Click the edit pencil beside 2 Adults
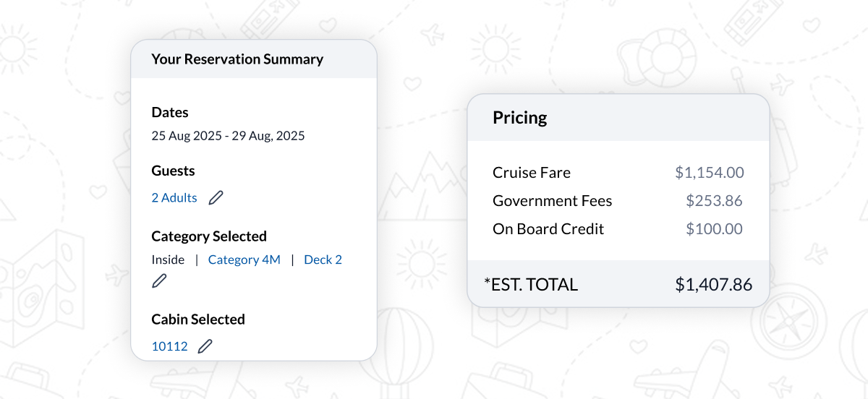 coord(216,198)
